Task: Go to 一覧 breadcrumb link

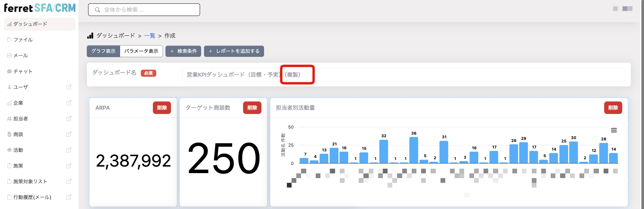Action: [x=150, y=36]
